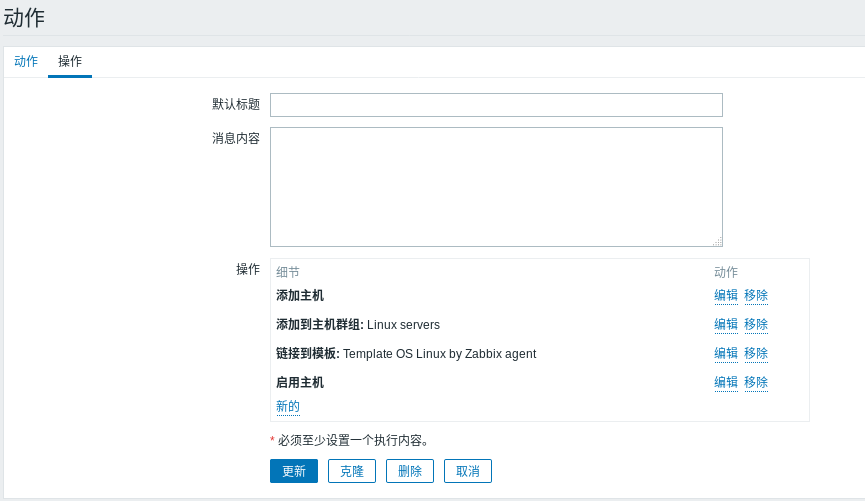This screenshot has height=501, width=865.
Task: Edit the 启用主机 operation
Action: (726, 382)
